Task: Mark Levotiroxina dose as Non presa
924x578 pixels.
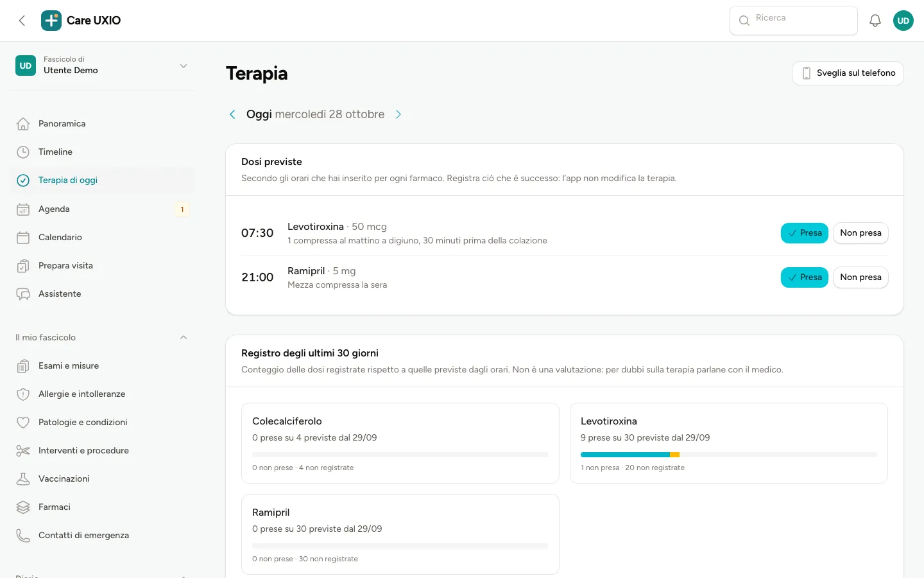Action: 860,233
